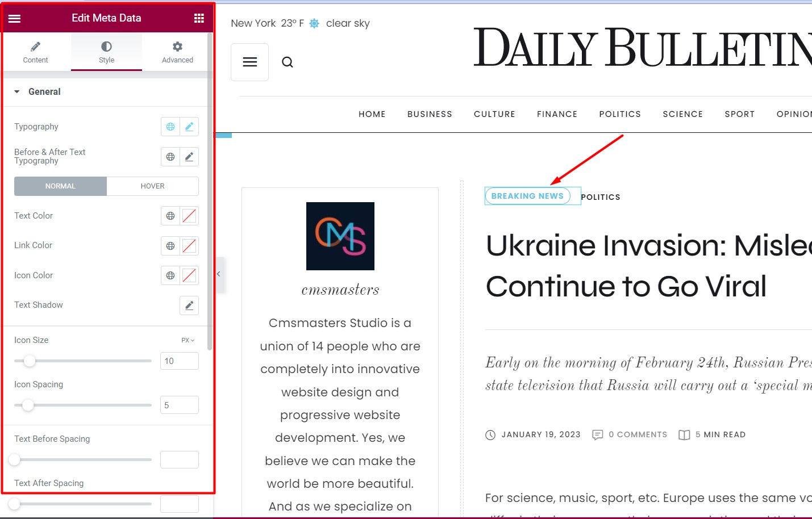Click the Icon Size value field
This screenshot has width=812, height=519.
[180, 361]
